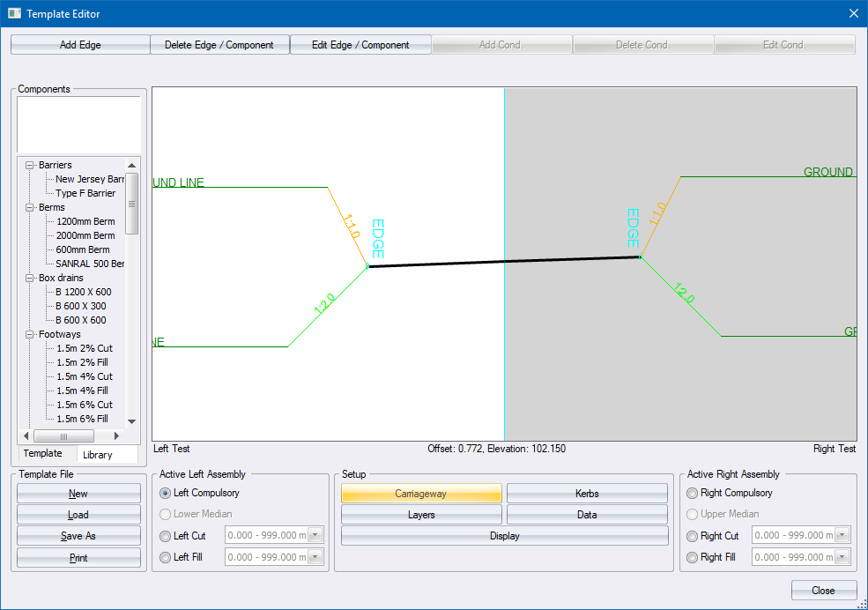Click the horizontal scrollbar right arrow
The image size is (868, 610).
coord(117,436)
